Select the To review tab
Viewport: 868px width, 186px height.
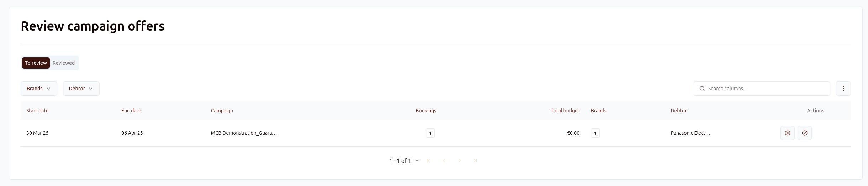pos(36,63)
